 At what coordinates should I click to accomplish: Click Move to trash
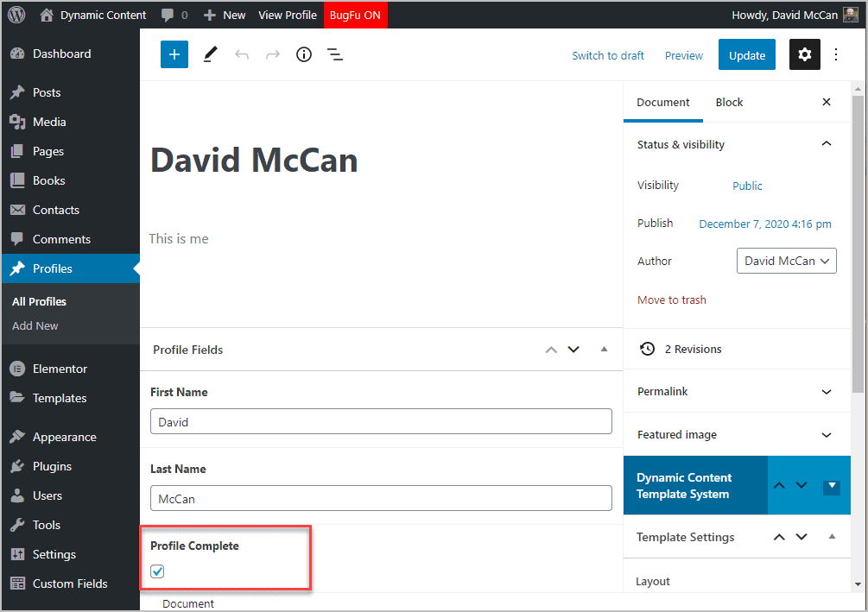pyautogui.click(x=671, y=300)
